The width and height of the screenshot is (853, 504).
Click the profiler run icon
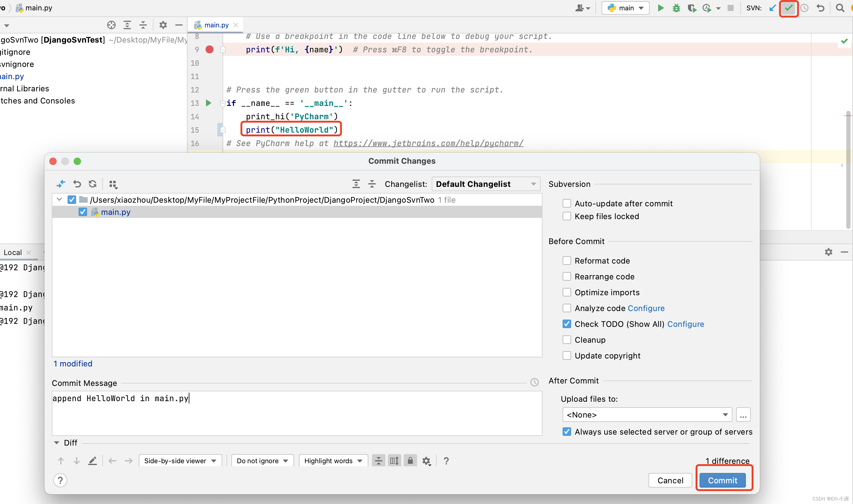point(707,8)
